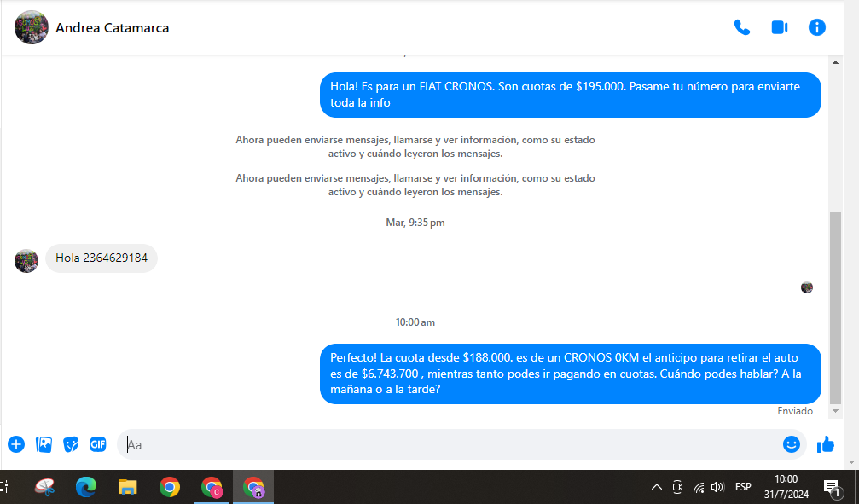Click the '10:00 am' timestamp
The height and width of the screenshot is (504, 859).
(x=415, y=322)
